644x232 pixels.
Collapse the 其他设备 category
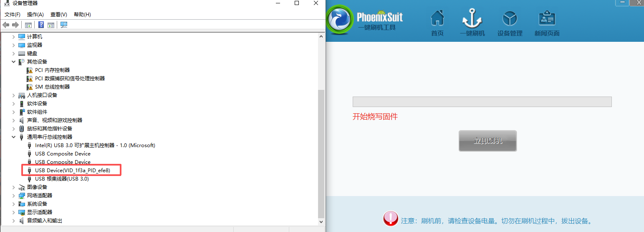(x=14, y=62)
